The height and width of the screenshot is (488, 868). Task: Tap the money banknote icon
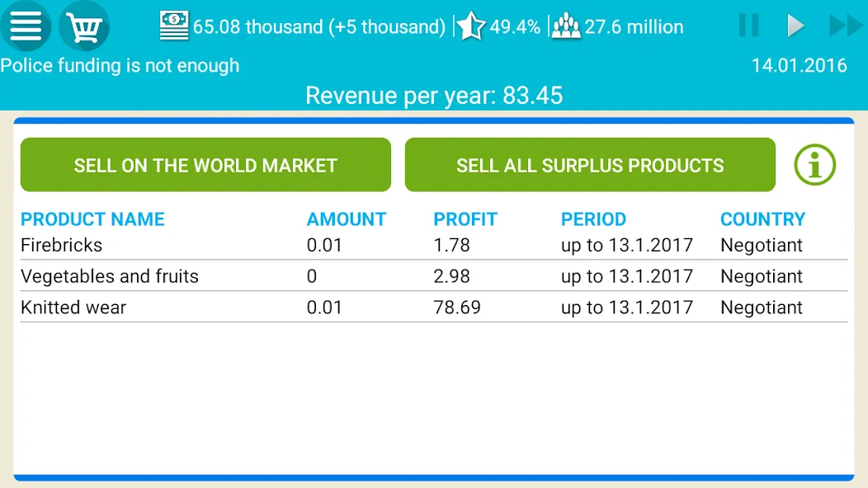174,26
